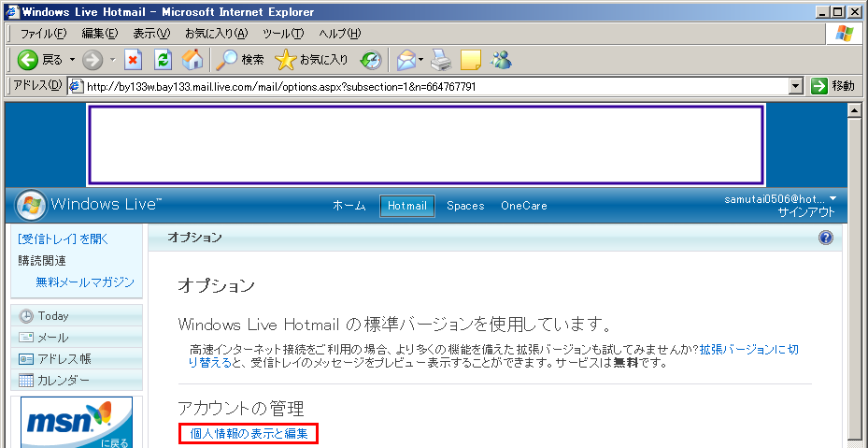The image size is (868, 448).
Task: Refresh the page with green arrows icon
Action: coord(163,60)
